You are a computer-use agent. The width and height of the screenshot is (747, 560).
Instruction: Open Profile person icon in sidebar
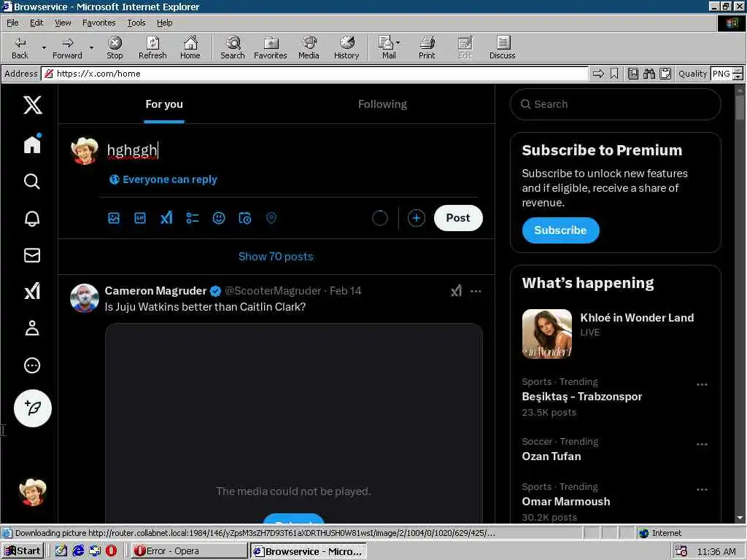(32, 328)
